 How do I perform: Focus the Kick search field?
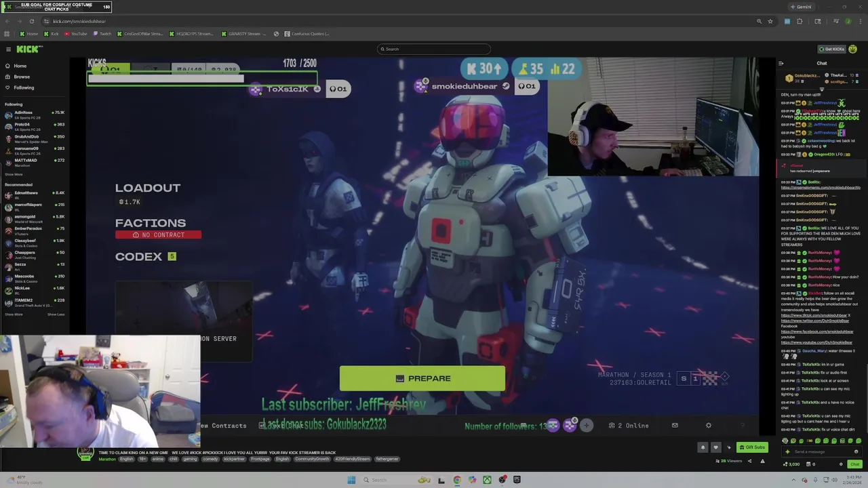434,49
